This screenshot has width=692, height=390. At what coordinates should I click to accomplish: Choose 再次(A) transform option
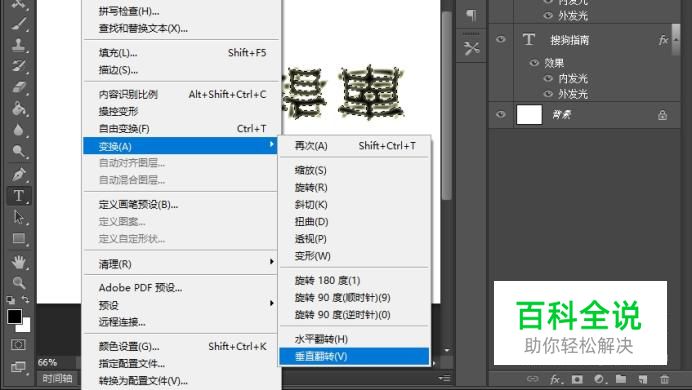point(354,146)
